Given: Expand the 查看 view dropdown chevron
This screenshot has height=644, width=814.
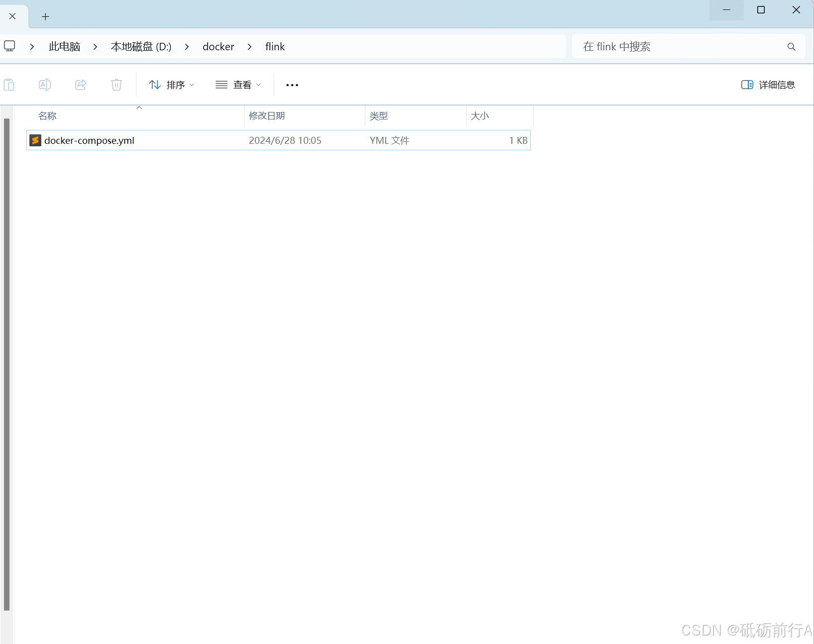Looking at the screenshot, I should 259,85.
